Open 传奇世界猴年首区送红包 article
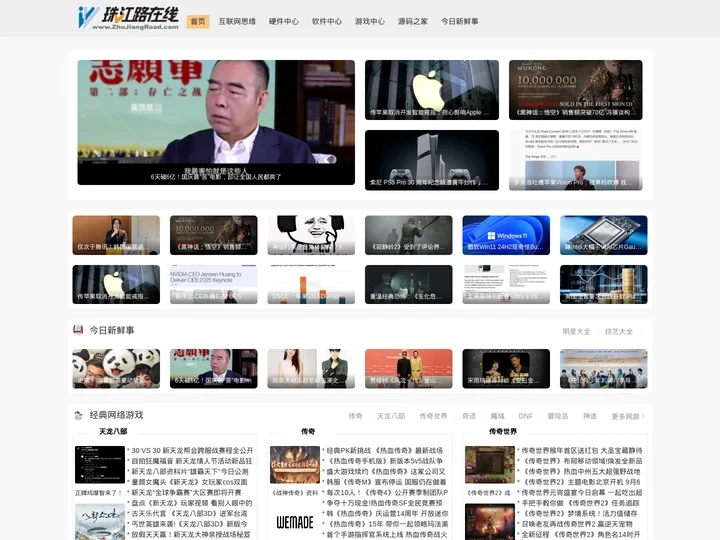The image size is (720, 540). point(582,450)
